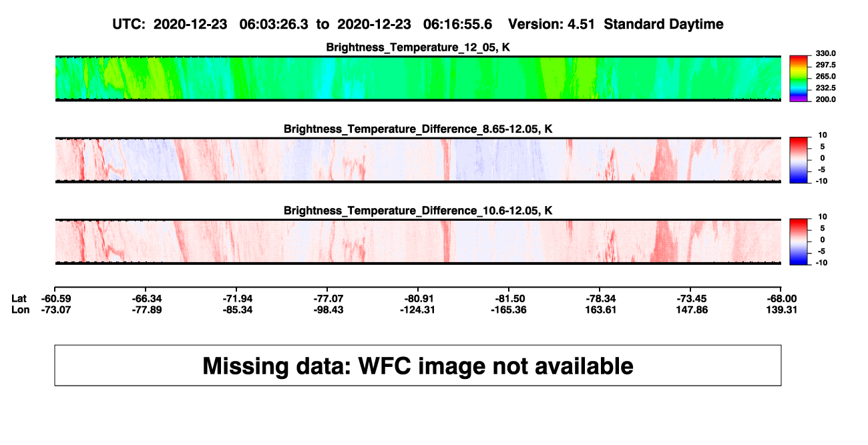Click longitude value 147.86
This screenshot has height=445, width=868.
692,310
